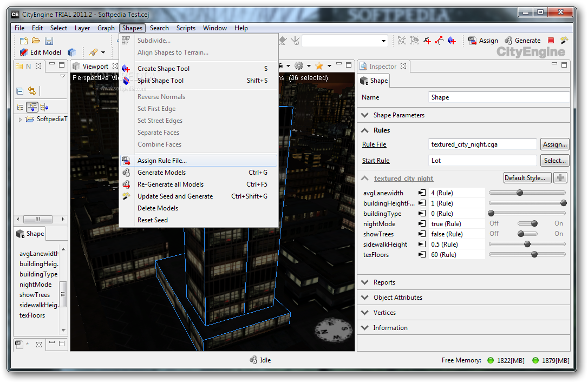
Task: Select Update Seed and Generate menu entry
Action: pos(199,196)
